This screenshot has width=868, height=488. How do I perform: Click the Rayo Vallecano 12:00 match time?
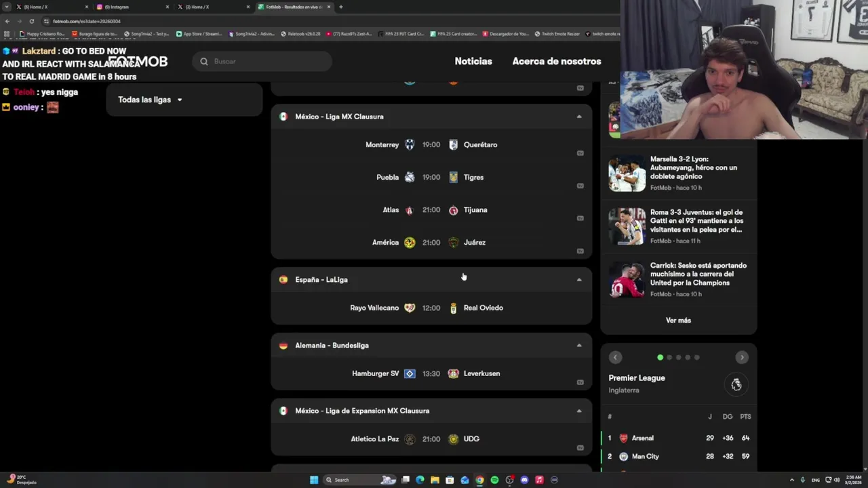tap(431, 308)
